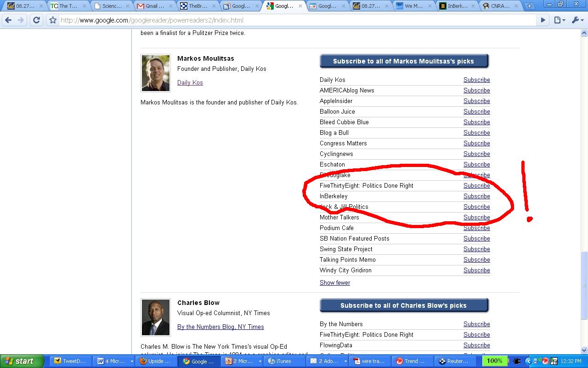Subscribe to Windy City Gridiron
Image resolution: width=588 pixels, height=368 pixels.
click(476, 270)
